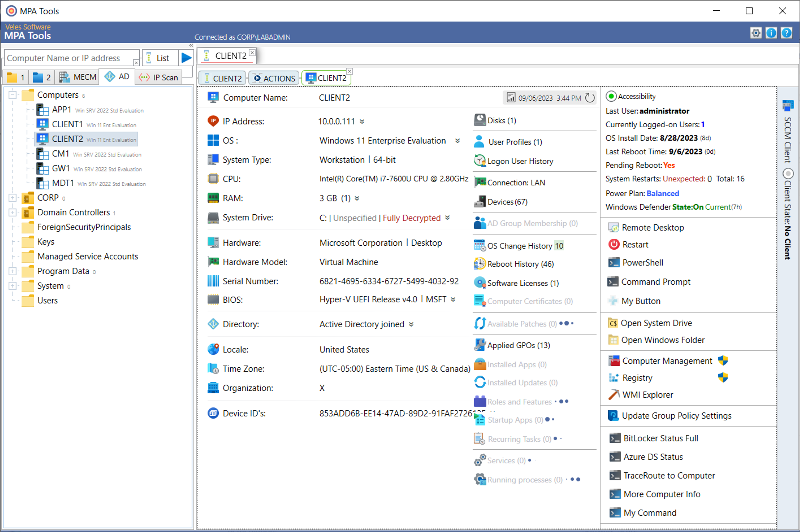The width and height of the screenshot is (800, 532).
Task: Switch to the IP Scan tab
Action: coord(159,77)
